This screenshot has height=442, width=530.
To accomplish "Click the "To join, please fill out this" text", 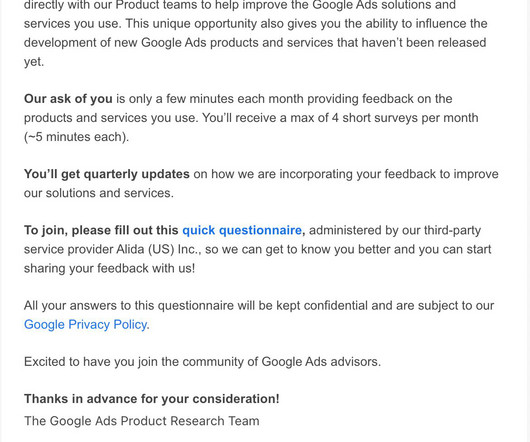I will click(x=101, y=230).
